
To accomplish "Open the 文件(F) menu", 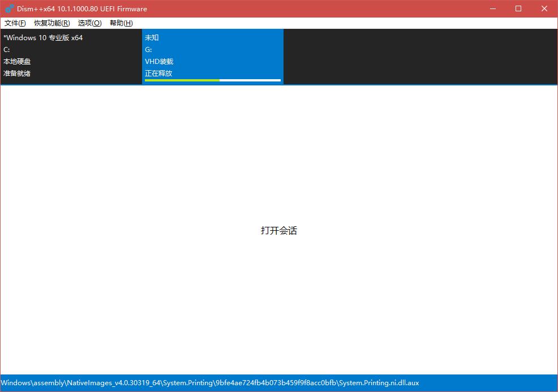I will [15, 23].
